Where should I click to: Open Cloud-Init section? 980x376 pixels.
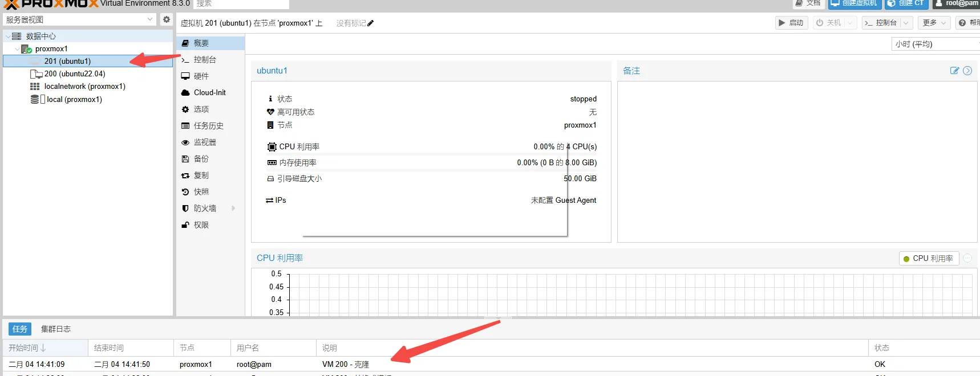pos(210,93)
